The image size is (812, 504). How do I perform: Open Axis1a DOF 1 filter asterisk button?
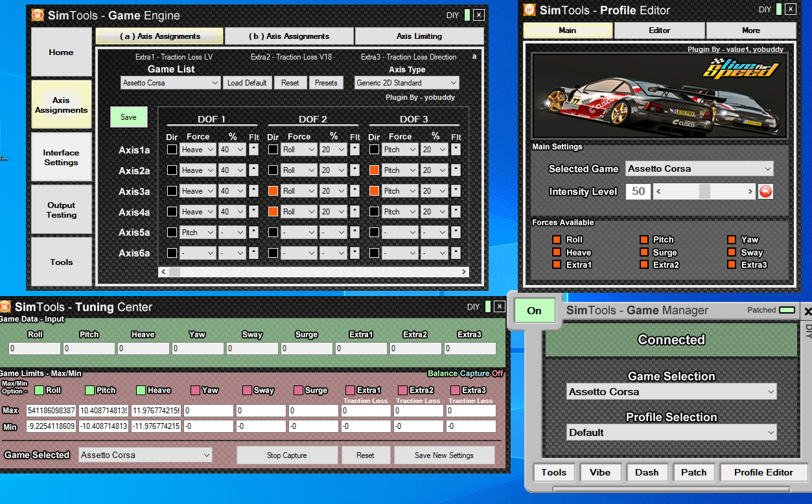tap(253, 150)
